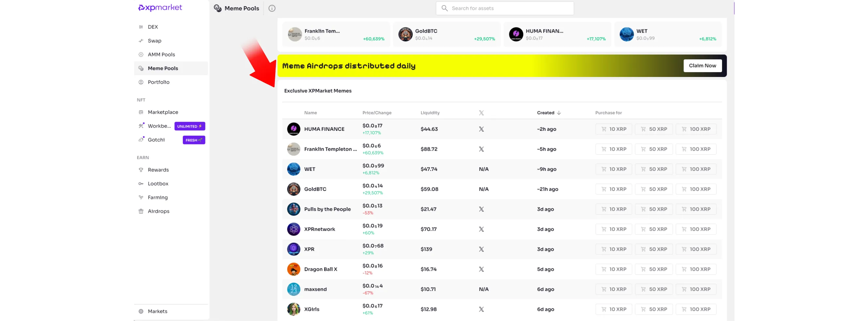Open the X link for XGirls
Screen dimensions: 868x321
[x=481, y=309]
